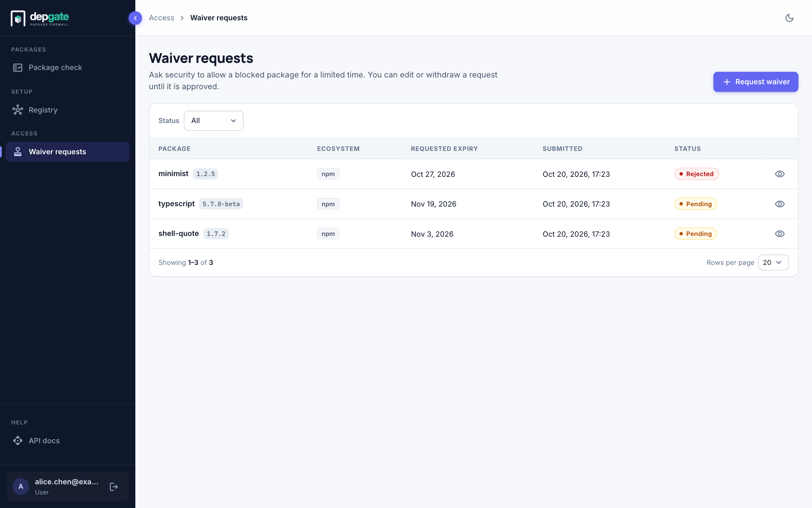This screenshot has width=812, height=508.
Task: Click the Submitted column header
Action: pyautogui.click(x=562, y=149)
